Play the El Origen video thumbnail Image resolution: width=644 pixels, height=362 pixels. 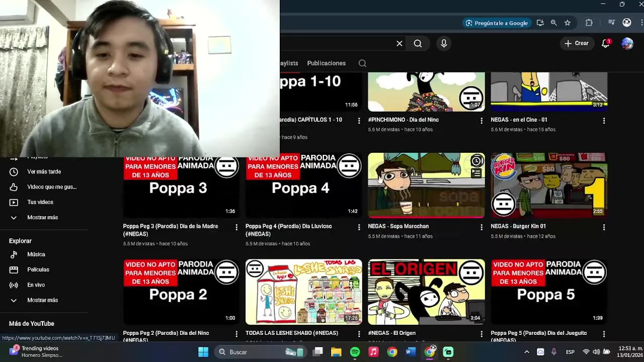[426, 292]
